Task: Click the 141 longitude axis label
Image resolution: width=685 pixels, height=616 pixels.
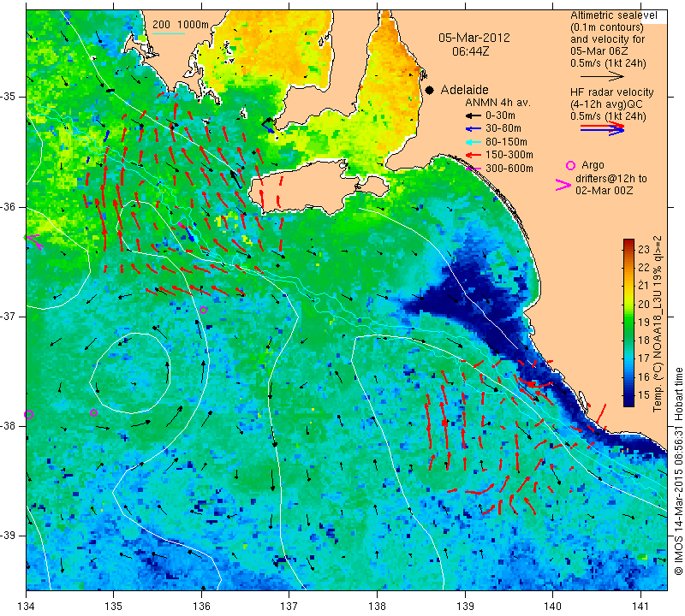Action: tap(640, 607)
